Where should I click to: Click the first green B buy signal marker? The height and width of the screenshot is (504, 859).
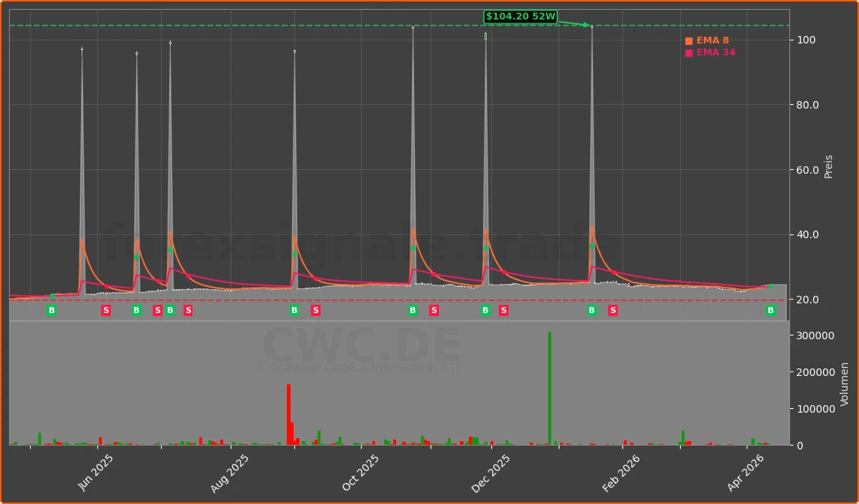click(51, 310)
